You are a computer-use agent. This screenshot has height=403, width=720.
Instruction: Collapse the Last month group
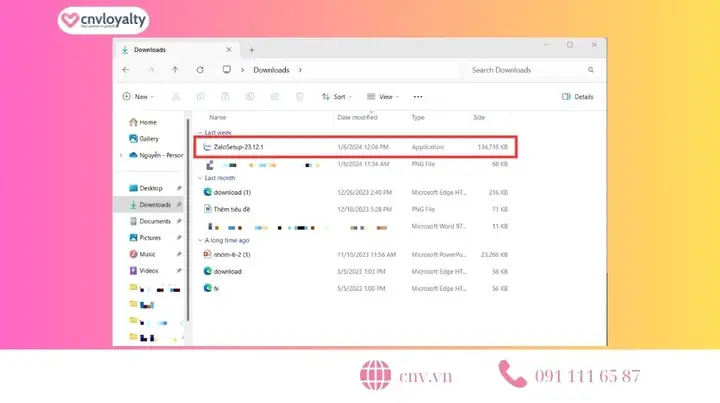click(x=200, y=178)
